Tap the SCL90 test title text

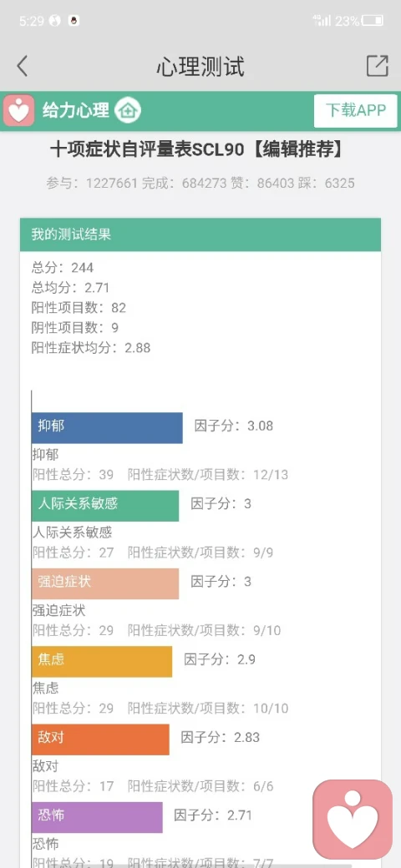pyautogui.click(x=196, y=149)
